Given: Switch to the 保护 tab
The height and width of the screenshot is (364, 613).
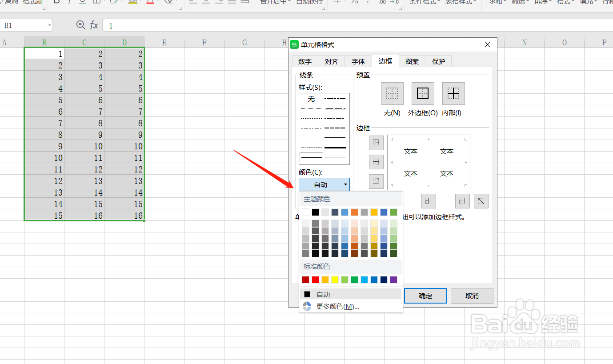Looking at the screenshot, I should [x=439, y=61].
